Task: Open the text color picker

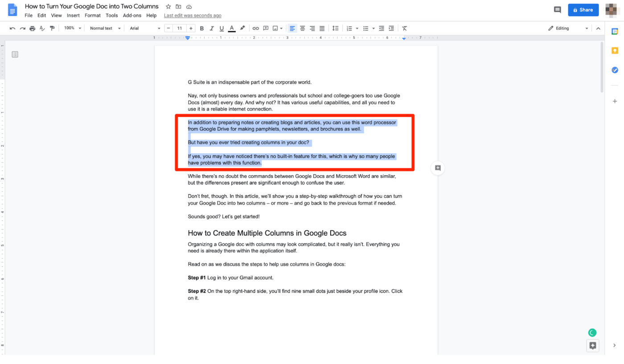Action: coord(232,28)
